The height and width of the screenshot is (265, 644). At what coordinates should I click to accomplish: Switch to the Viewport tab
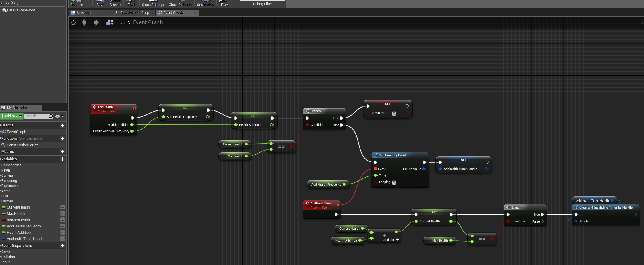pos(84,13)
